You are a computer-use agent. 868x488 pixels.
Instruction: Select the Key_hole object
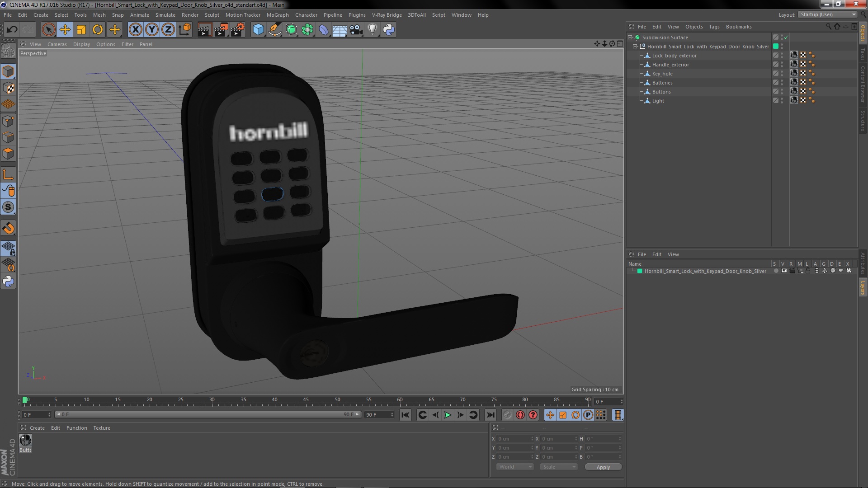662,74
